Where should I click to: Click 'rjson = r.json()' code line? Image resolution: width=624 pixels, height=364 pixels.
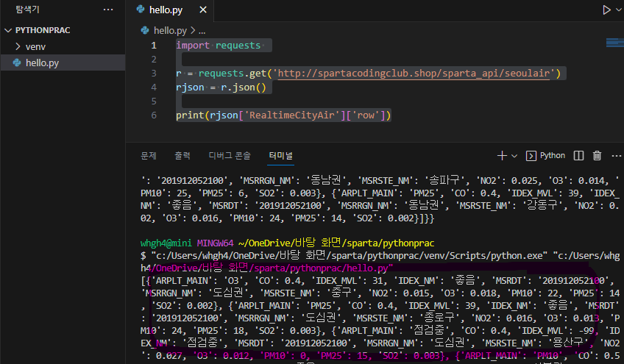tap(221, 87)
